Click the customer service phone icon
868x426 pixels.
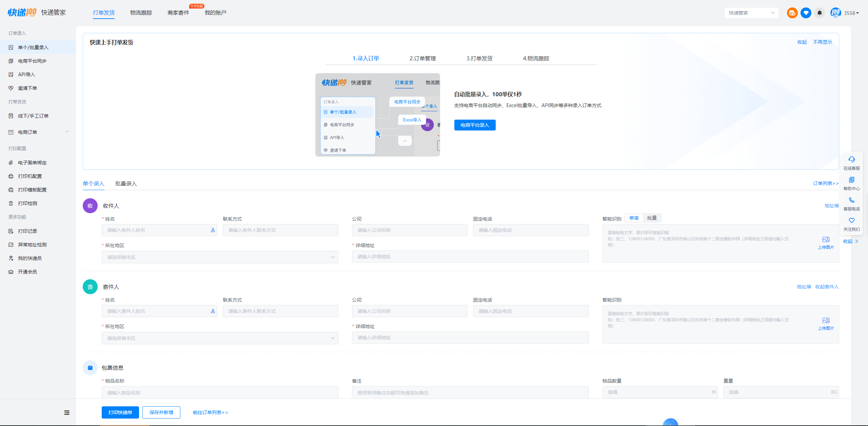click(x=851, y=200)
